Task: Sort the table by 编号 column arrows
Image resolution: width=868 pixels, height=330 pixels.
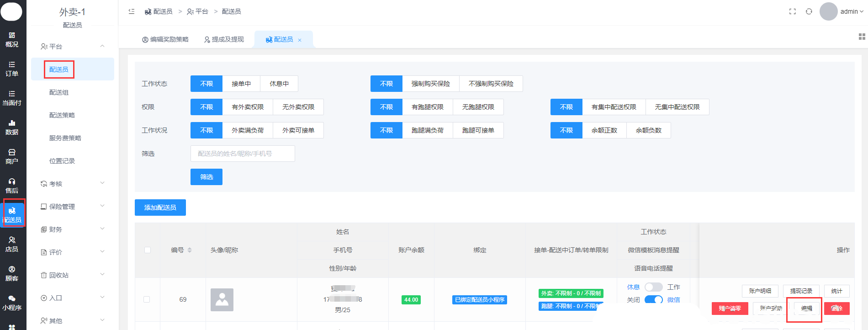Action: (190, 250)
